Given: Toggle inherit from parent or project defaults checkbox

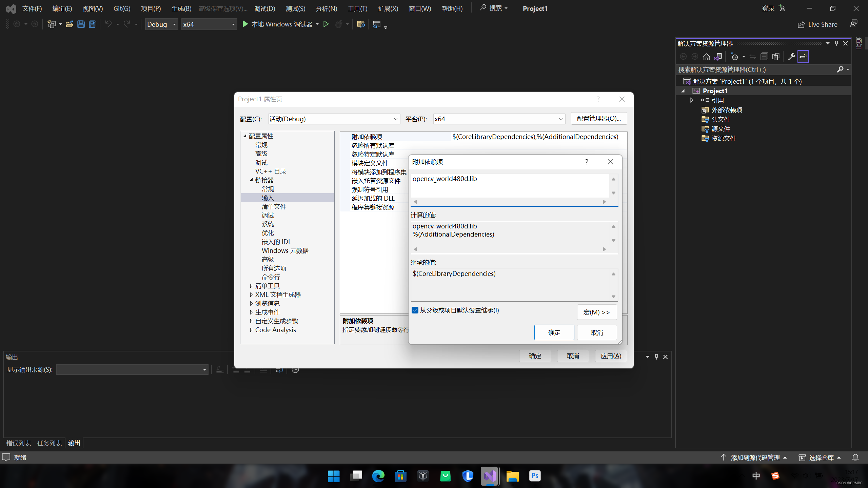Looking at the screenshot, I should (415, 310).
